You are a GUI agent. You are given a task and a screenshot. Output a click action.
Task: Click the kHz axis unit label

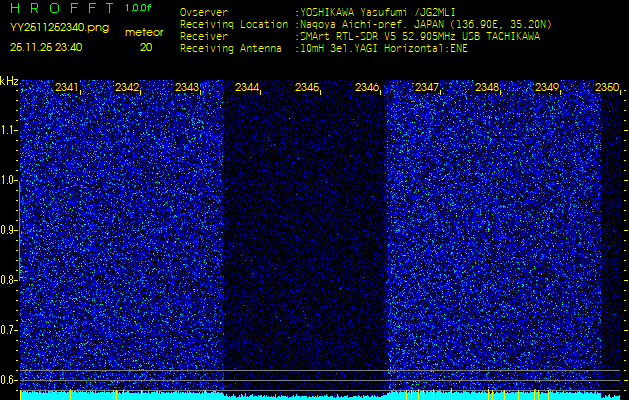(x=9, y=81)
